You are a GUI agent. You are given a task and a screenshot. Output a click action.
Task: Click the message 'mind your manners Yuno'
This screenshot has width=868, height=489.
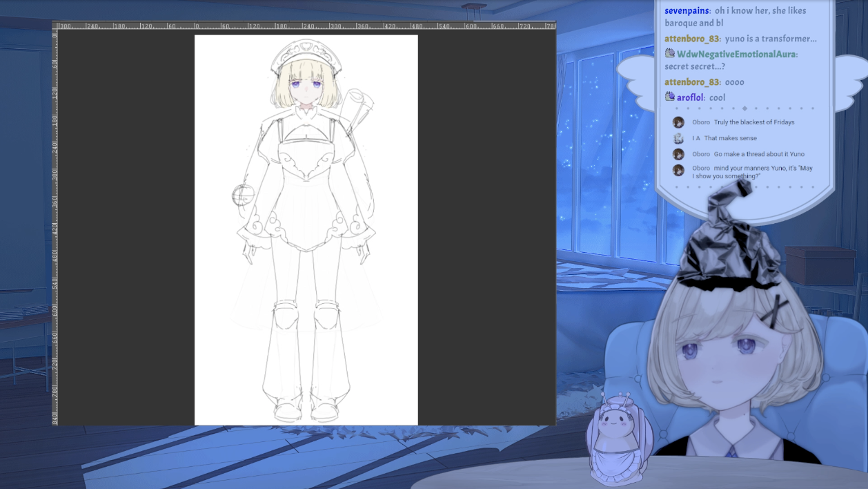[753, 172]
